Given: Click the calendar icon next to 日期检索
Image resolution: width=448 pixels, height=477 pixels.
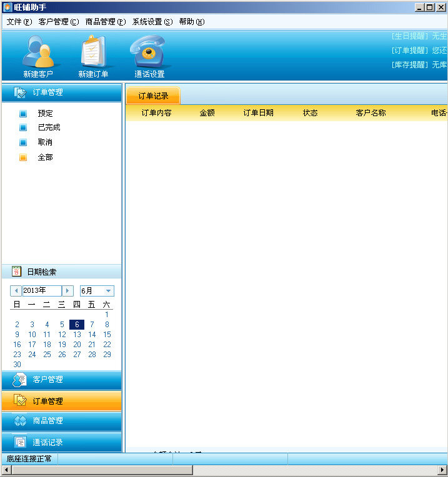Looking at the screenshot, I should (17, 272).
